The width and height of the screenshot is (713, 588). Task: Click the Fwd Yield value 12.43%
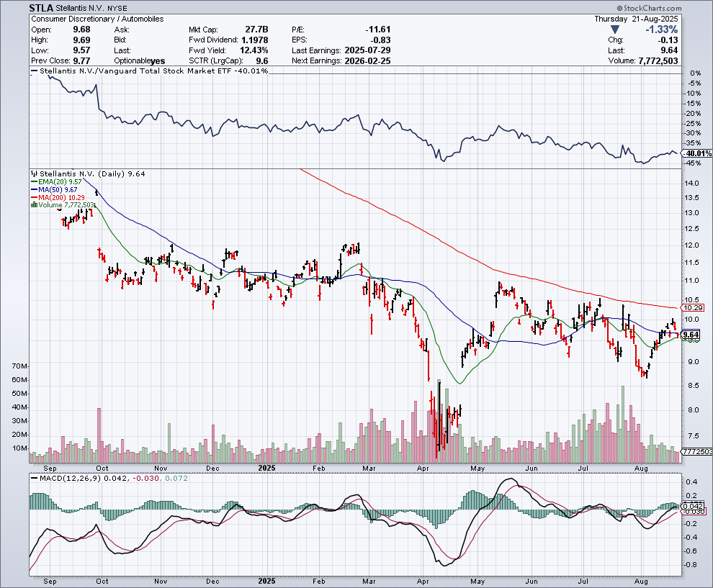tap(254, 50)
